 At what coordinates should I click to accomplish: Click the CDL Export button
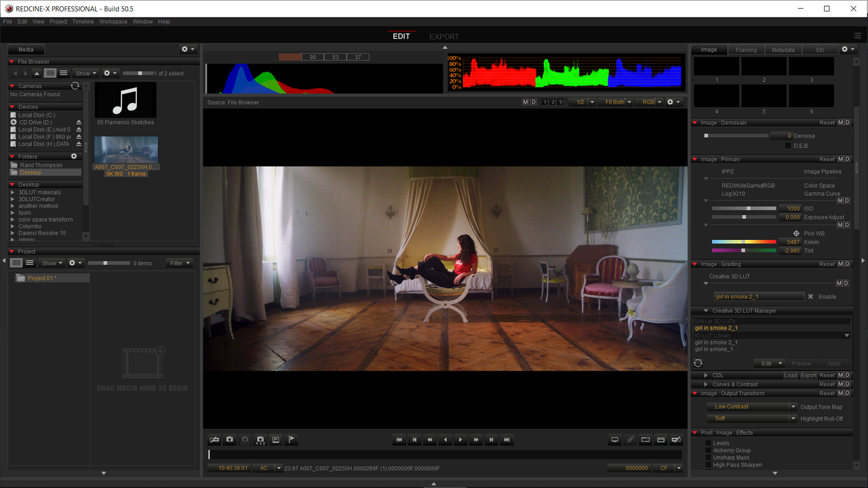click(808, 375)
